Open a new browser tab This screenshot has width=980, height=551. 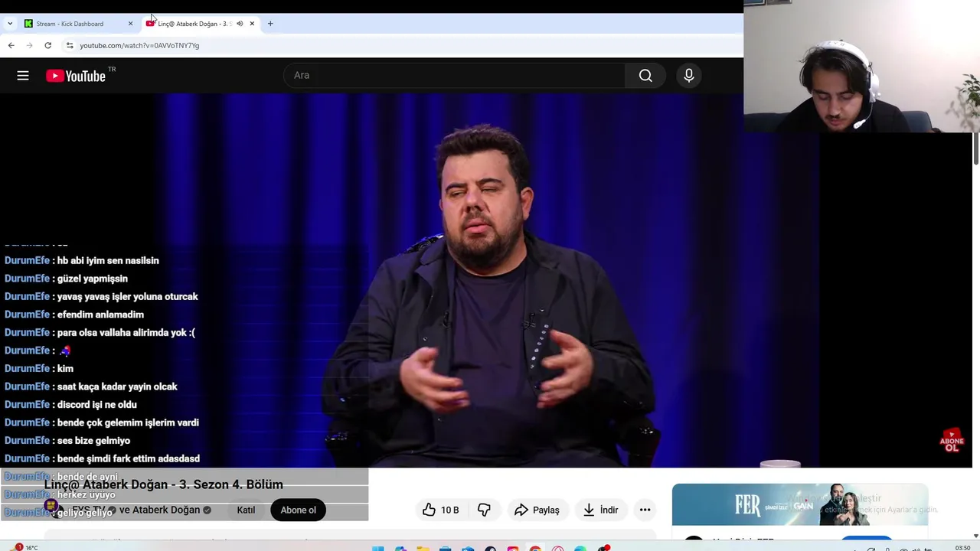pos(270,24)
